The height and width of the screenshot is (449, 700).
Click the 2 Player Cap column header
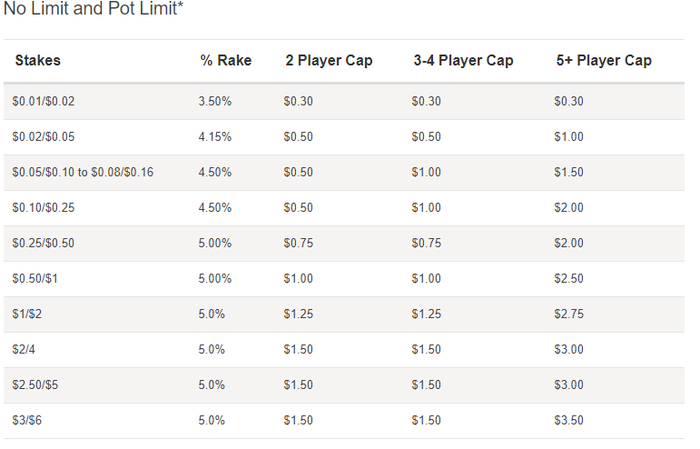point(328,61)
